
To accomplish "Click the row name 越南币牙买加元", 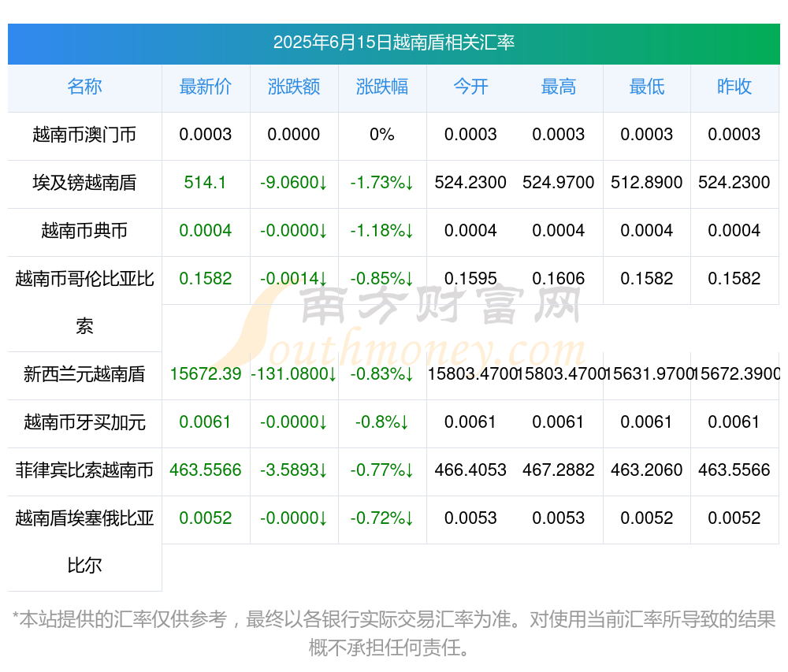I will point(84,422).
